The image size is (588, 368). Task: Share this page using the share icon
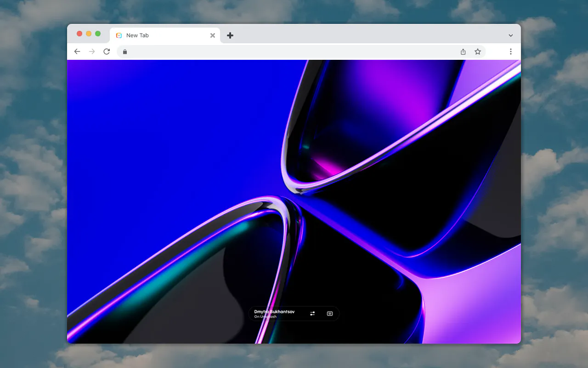pos(463,52)
